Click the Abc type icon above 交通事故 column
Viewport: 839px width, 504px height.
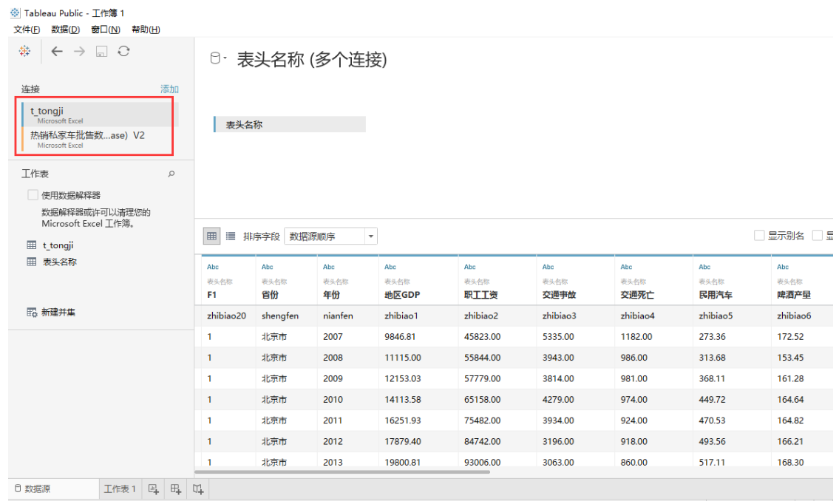[548, 267]
